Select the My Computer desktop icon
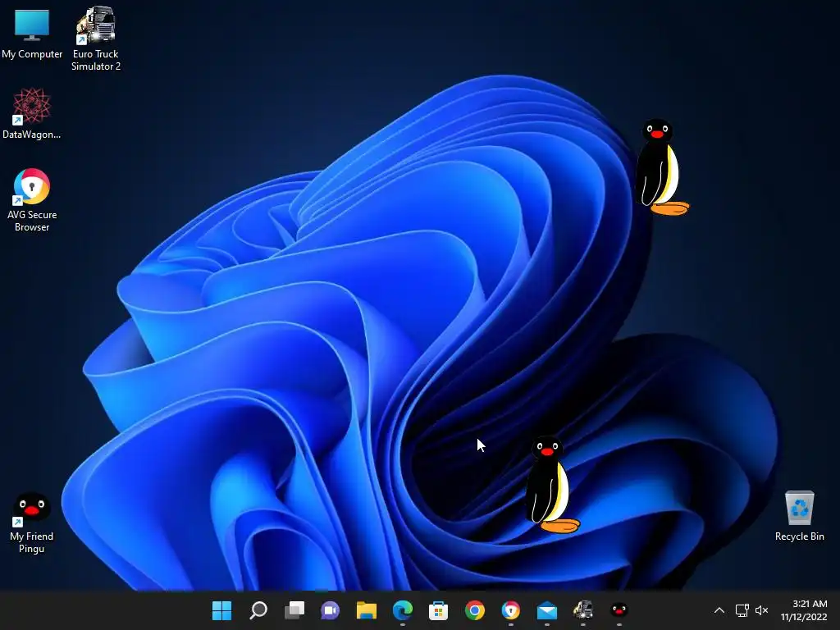This screenshot has height=630, width=840. 32,34
